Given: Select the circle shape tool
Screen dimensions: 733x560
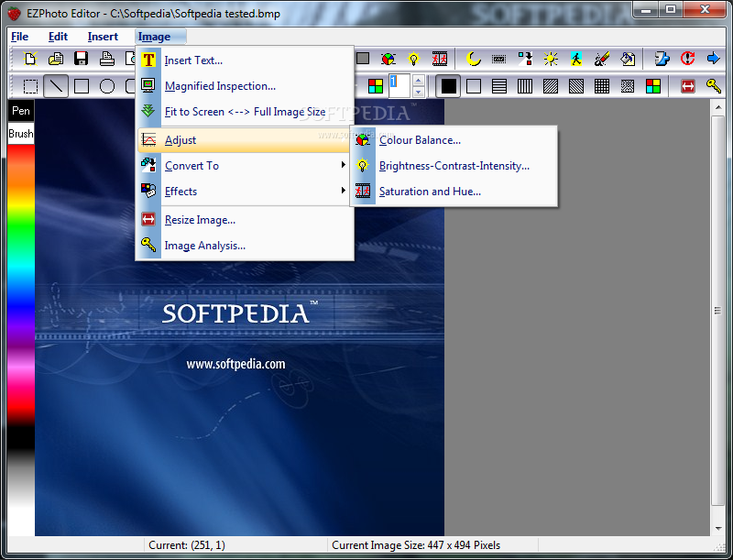Looking at the screenshot, I should click(x=107, y=86).
